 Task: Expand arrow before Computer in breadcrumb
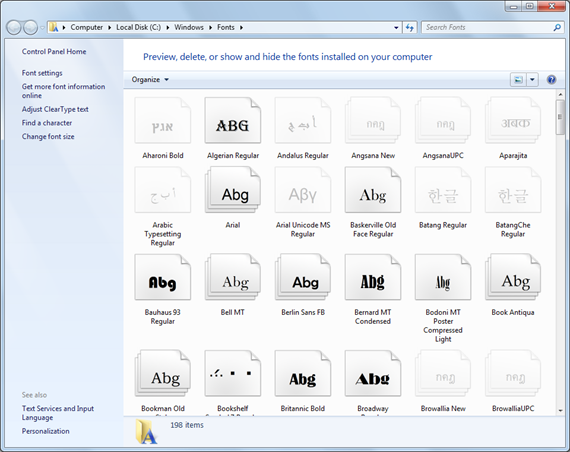(64, 27)
